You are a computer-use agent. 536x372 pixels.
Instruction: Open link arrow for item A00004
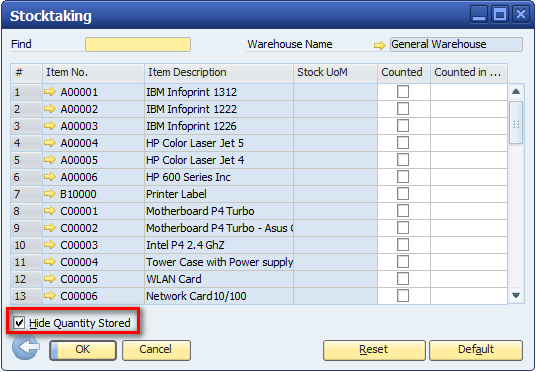tap(50, 143)
